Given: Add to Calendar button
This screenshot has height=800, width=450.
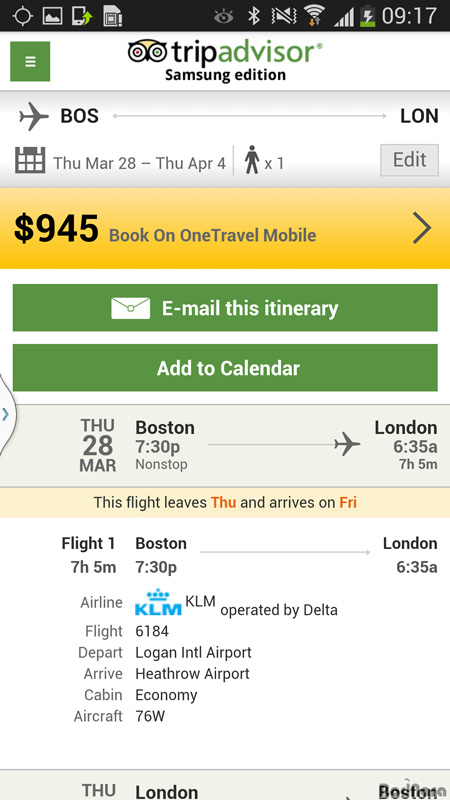Looking at the screenshot, I should point(225,367).
